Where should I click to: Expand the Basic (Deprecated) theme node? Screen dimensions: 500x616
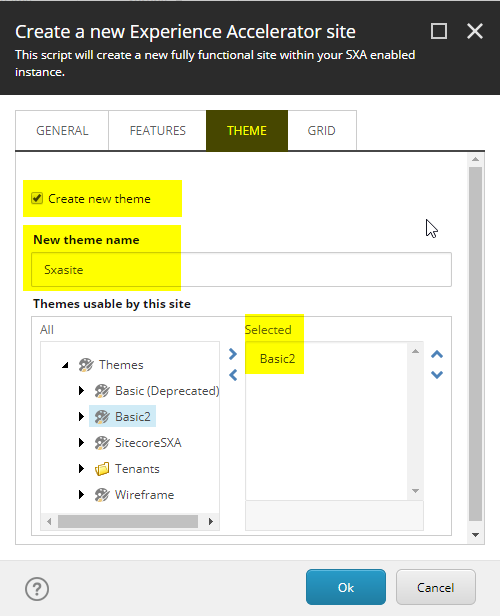point(81,391)
